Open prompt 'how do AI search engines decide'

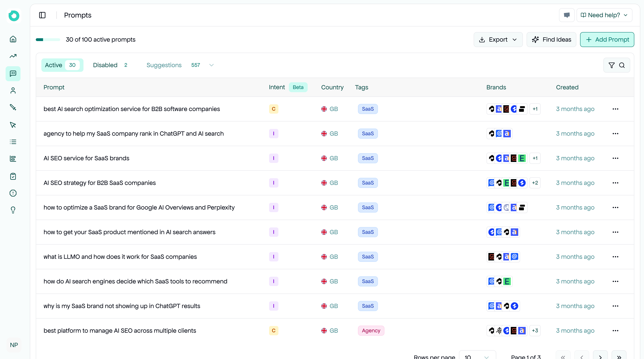135,281
